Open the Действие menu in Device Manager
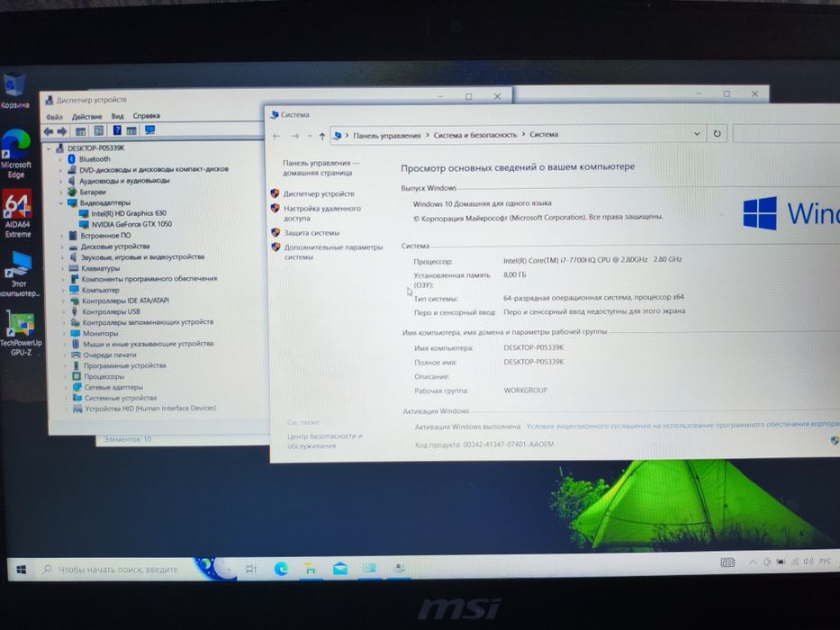The image size is (840, 630). click(x=86, y=116)
